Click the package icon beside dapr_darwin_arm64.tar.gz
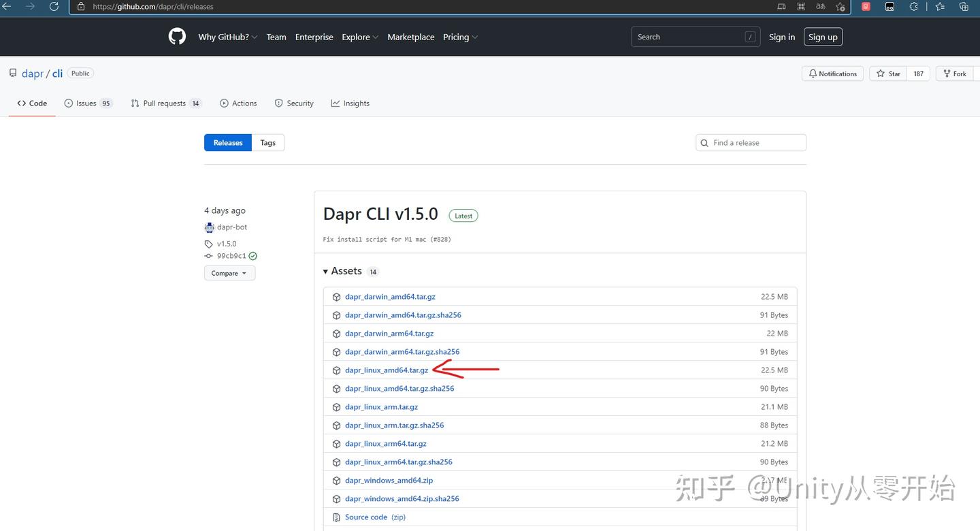Viewport: 980px width, 531px height. point(336,334)
